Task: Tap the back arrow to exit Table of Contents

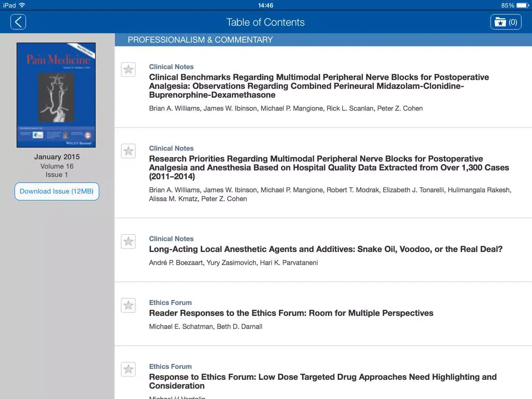Action: [18, 22]
